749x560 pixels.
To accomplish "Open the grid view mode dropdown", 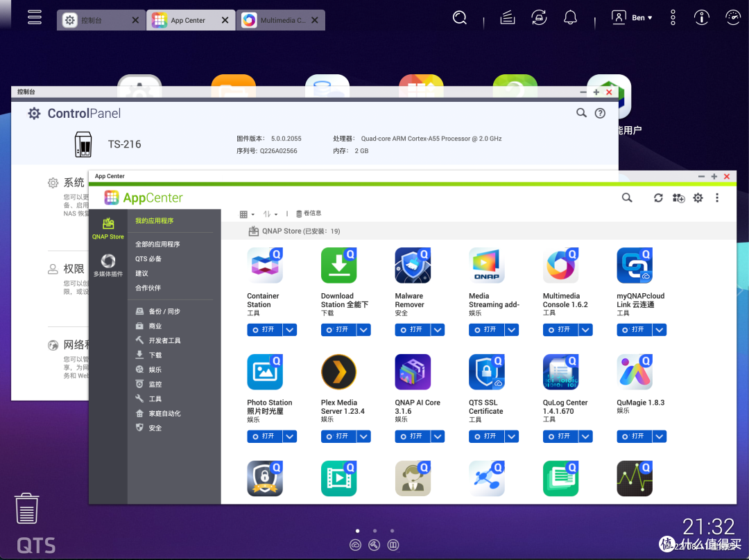I will (x=247, y=214).
